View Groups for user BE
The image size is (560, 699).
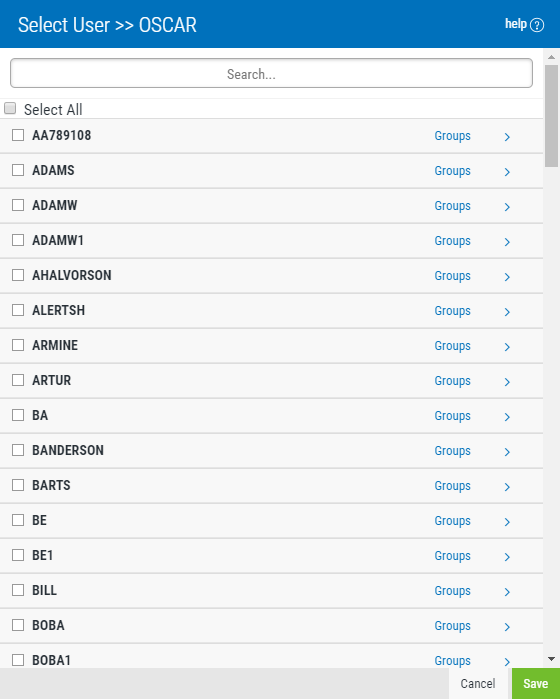[x=453, y=521]
